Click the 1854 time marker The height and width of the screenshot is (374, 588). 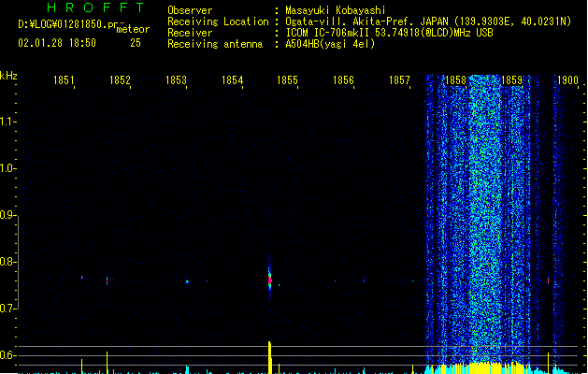[232, 80]
